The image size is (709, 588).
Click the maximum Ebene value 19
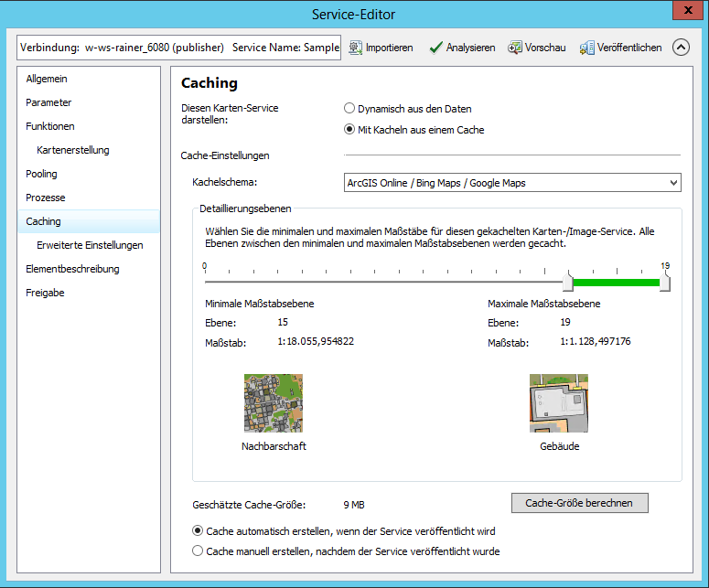point(565,322)
